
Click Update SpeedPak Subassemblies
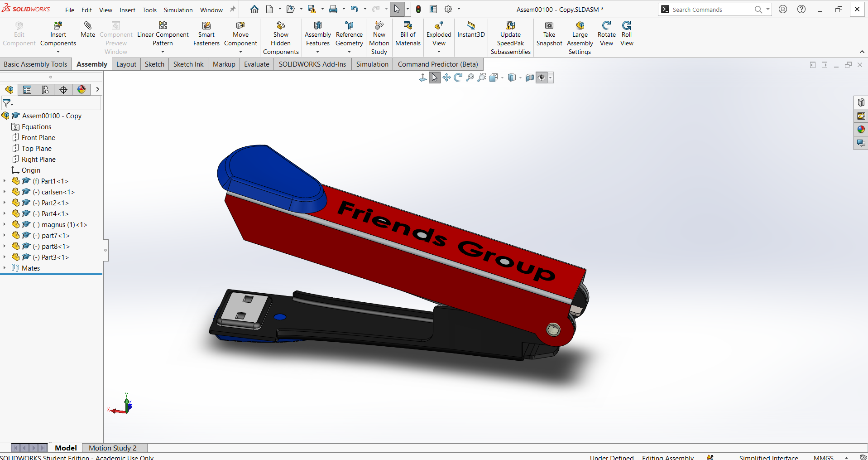pyautogui.click(x=510, y=39)
